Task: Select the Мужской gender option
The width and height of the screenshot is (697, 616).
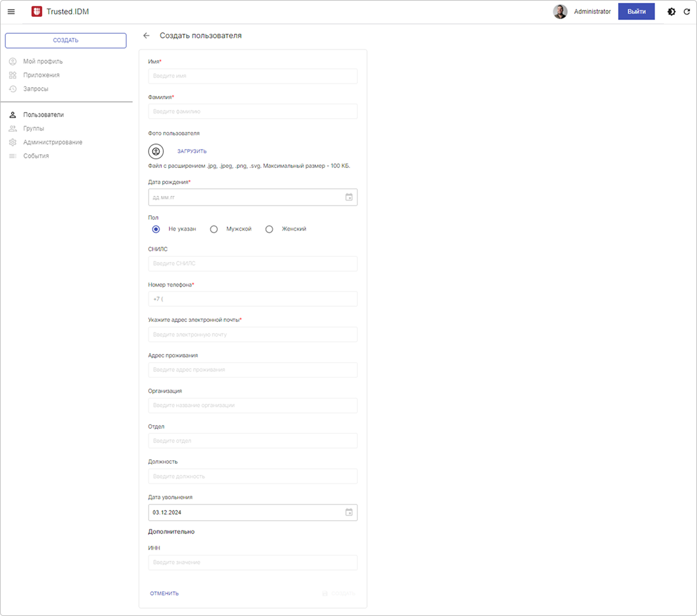Action: (x=214, y=229)
